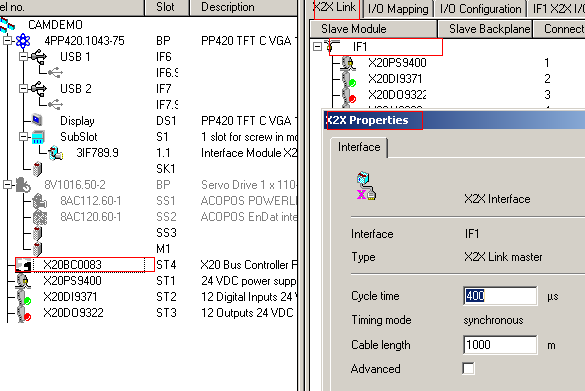The width and height of the screenshot is (585, 391).
Task: Select the 8AC112.60-1 POWERLINK module icon
Action: click(x=40, y=201)
